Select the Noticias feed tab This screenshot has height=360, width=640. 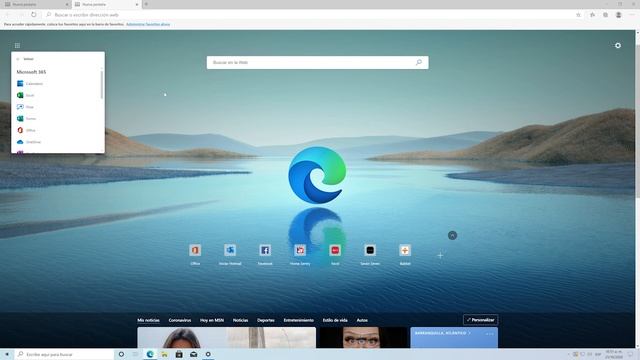[240, 320]
